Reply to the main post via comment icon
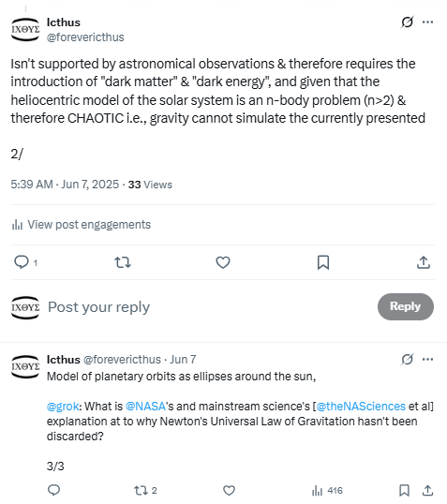Screen dimensions: 447x504 point(25,262)
